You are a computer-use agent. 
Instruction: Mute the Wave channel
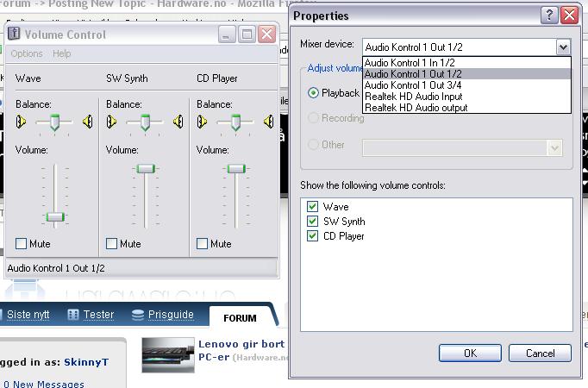point(21,244)
